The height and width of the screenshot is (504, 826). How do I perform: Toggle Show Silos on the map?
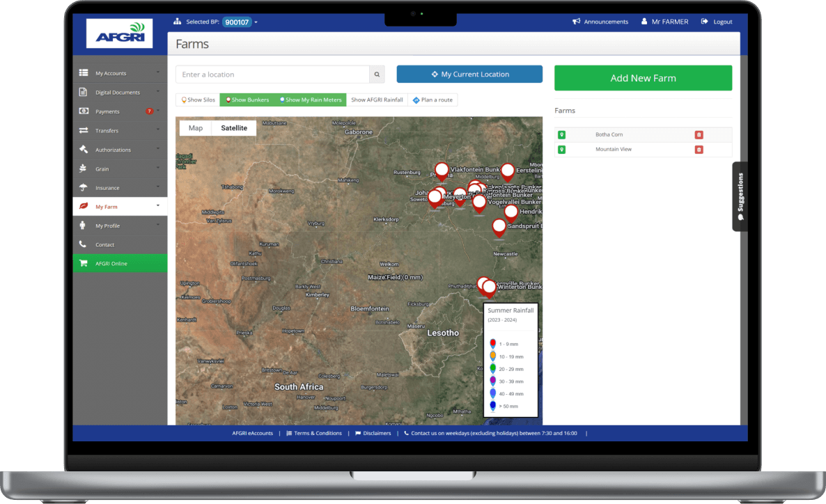pyautogui.click(x=198, y=100)
